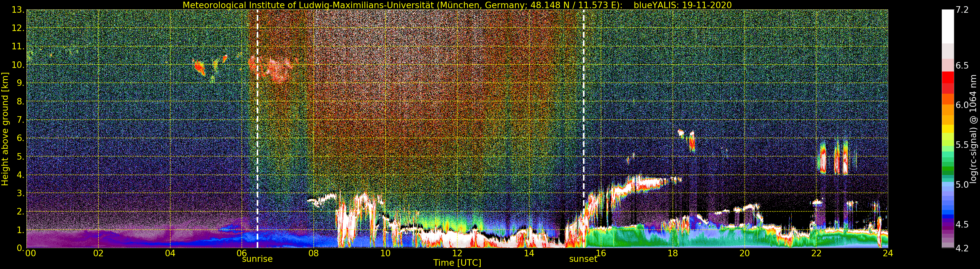Click the height axis tick label 12

[18, 28]
